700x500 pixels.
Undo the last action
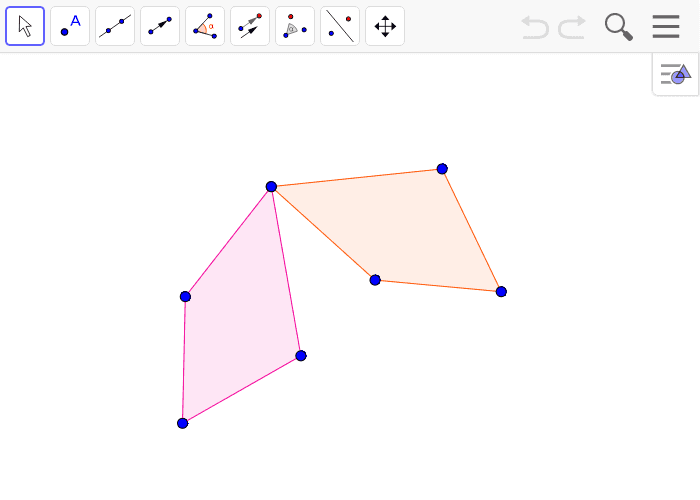tap(535, 27)
